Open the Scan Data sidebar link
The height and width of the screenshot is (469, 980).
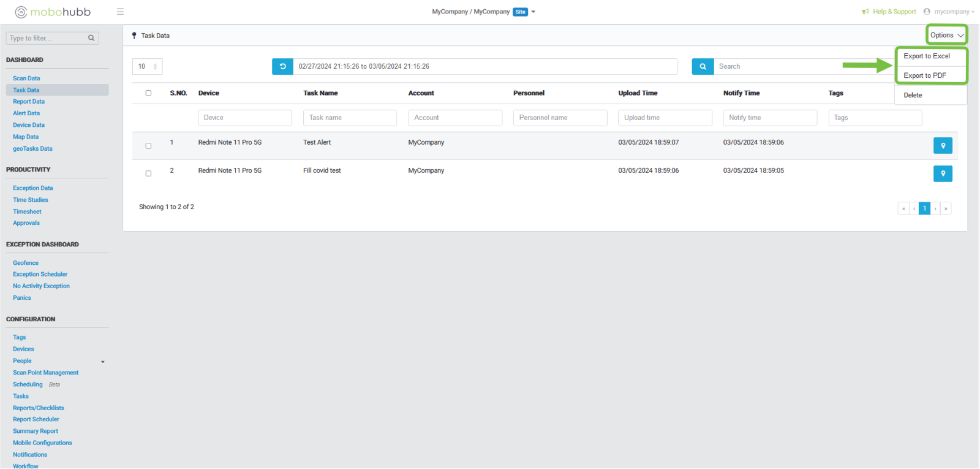click(x=26, y=78)
